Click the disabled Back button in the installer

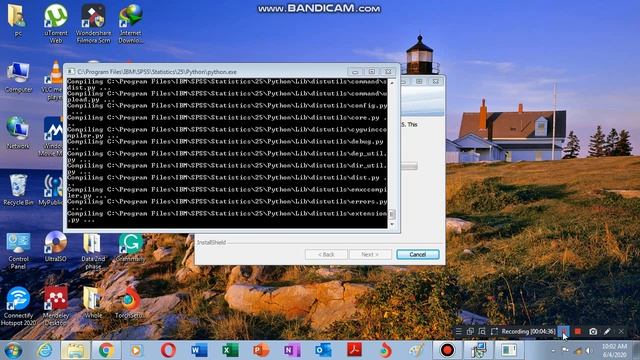point(326,254)
